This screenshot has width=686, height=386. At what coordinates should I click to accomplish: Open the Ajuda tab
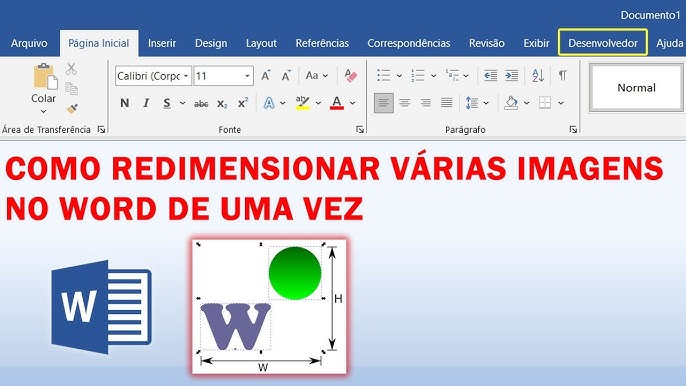click(669, 43)
